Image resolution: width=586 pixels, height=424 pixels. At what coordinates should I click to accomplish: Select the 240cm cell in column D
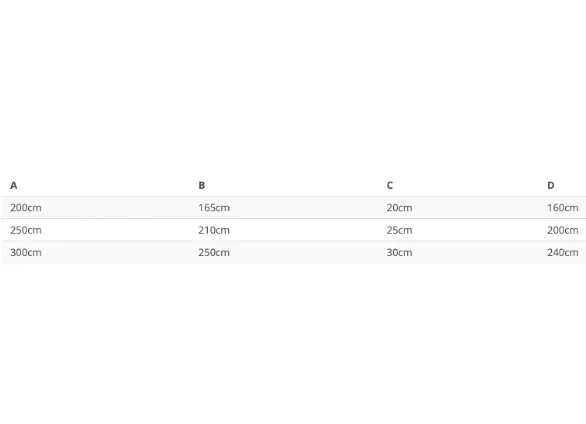tap(563, 253)
